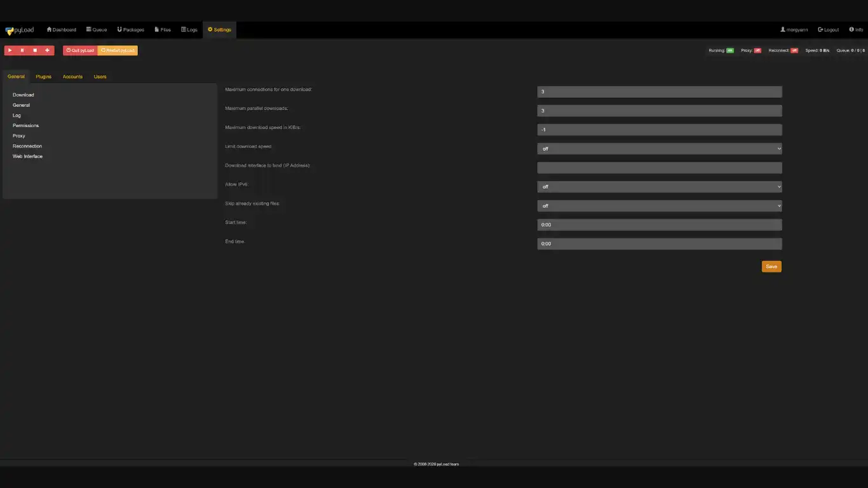Click the plus icon to add a package
The width and height of the screenshot is (868, 488).
coord(47,50)
